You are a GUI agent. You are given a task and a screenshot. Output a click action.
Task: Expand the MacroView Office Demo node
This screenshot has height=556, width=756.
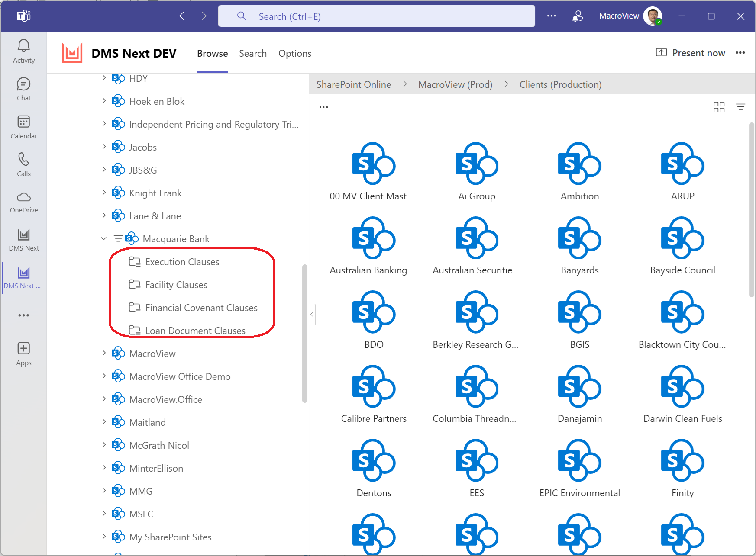click(x=103, y=376)
